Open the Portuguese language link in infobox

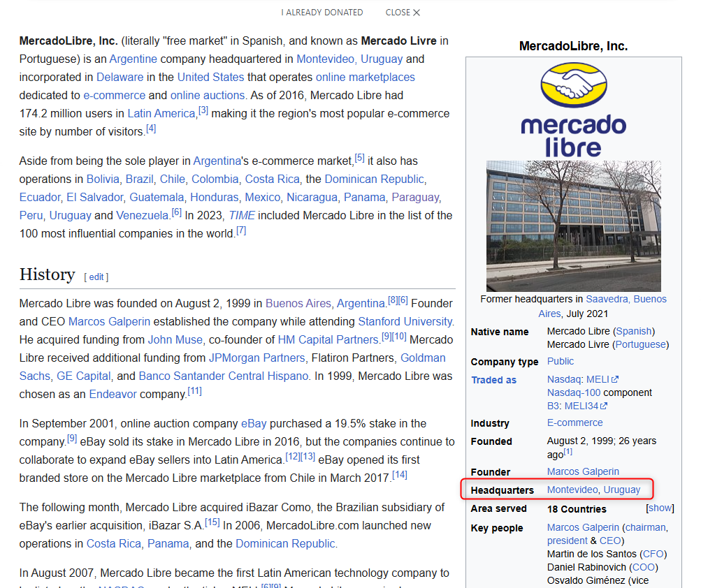pos(641,345)
